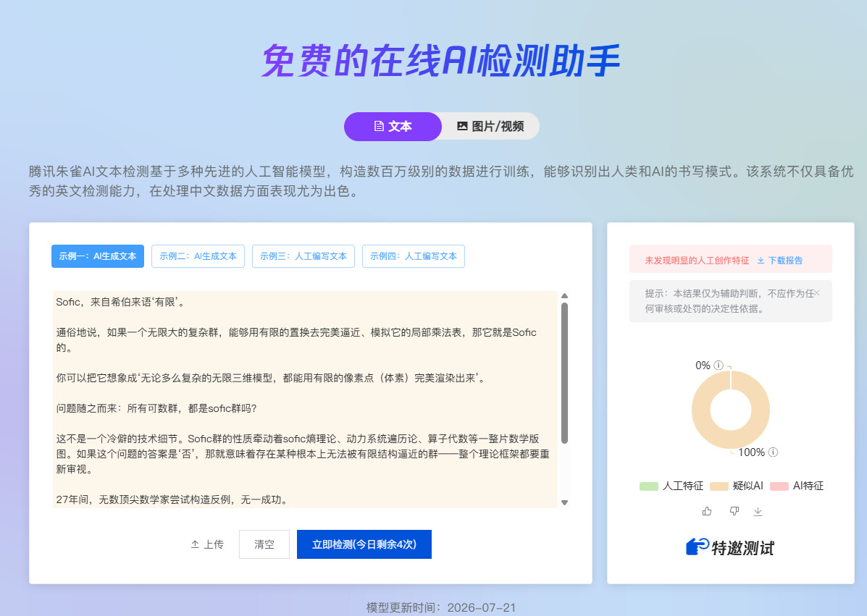Click the 下载报告 download report link
This screenshot has height=616, width=867.
[x=780, y=261]
